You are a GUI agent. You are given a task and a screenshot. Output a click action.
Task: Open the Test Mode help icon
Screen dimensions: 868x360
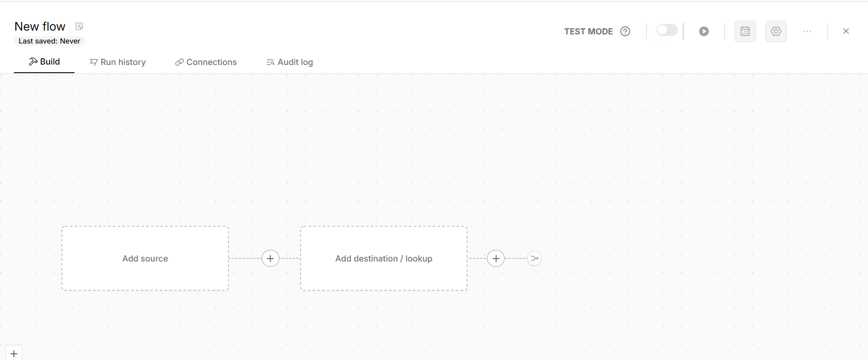(x=625, y=32)
